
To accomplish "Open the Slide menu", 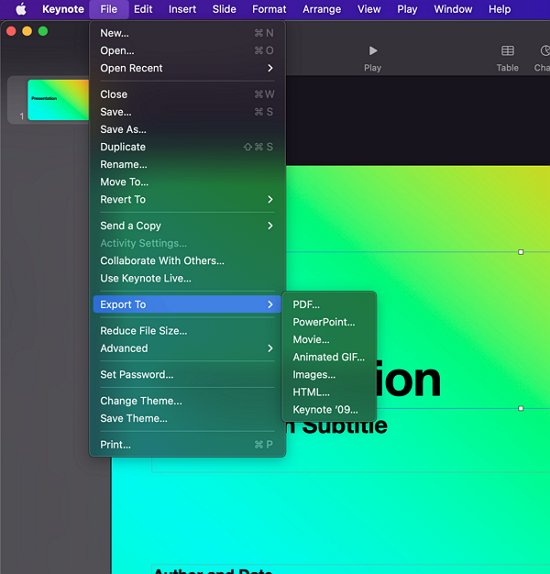I will (x=224, y=9).
